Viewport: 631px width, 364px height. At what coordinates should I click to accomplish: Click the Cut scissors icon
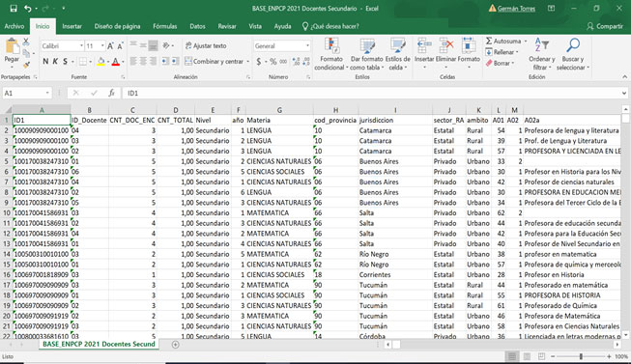coord(26,42)
